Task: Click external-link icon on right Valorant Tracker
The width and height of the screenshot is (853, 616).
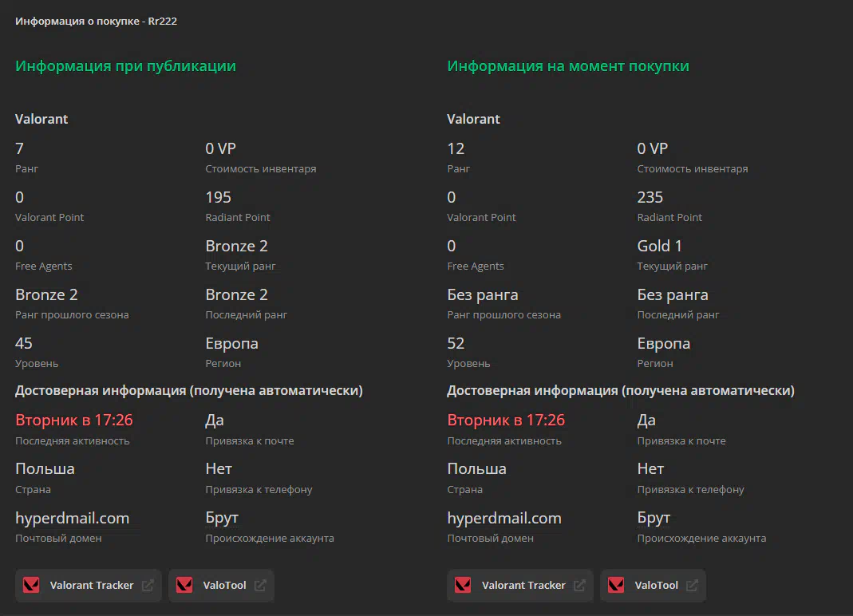Action: coord(579,586)
